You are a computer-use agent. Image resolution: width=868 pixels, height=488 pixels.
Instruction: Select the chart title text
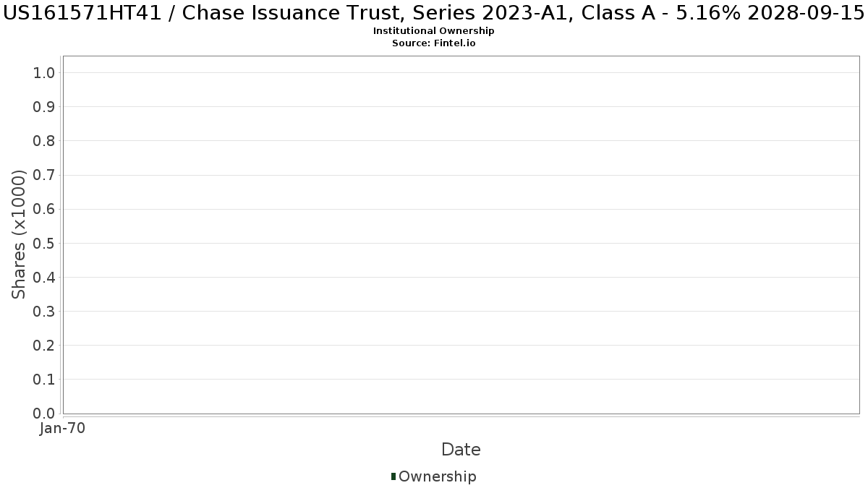434,12
